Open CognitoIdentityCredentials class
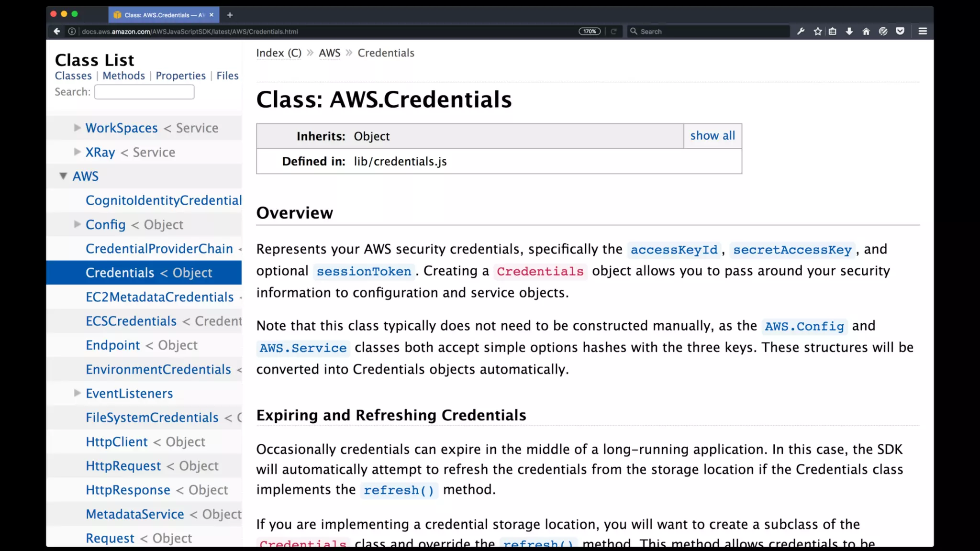980x551 pixels. pos(164,200)
